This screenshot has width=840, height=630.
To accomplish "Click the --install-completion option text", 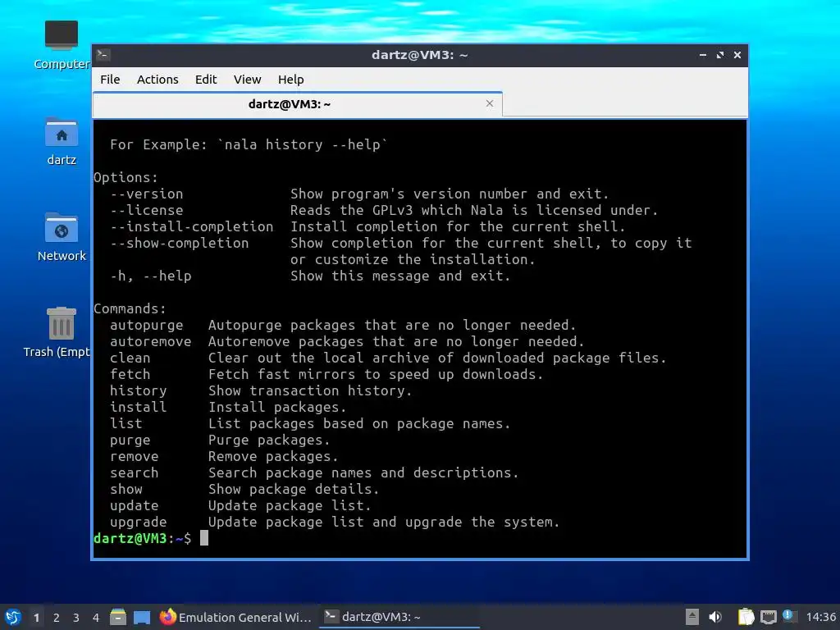I will pyautogui.click(x=192, y=226).
